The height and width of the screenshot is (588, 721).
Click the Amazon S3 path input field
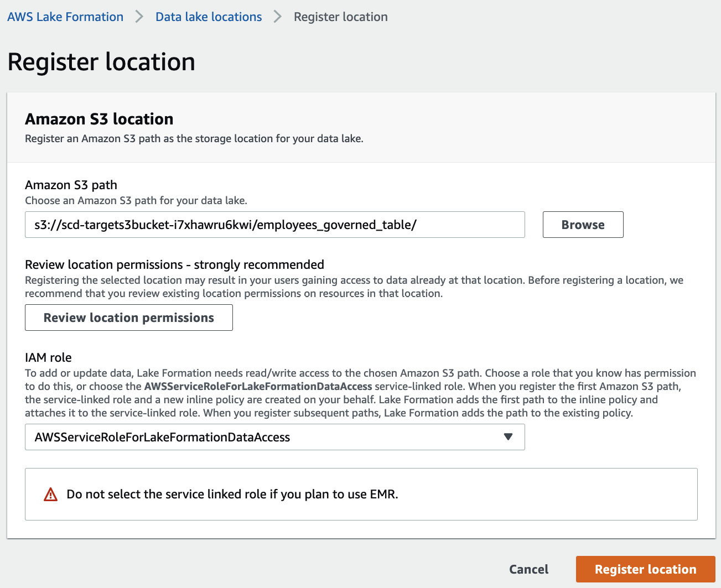point(275,225)
